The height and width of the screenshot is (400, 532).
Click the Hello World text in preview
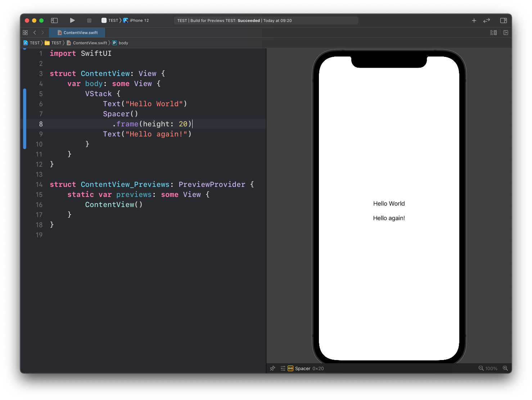[389, 204]
